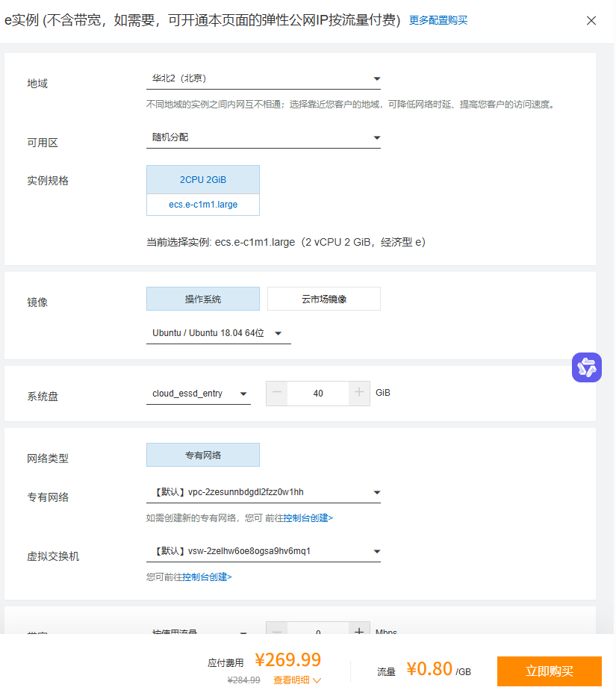Expand 查看明细 price details
This screenshot has width=616, height=699.
(x=297, y=680)
